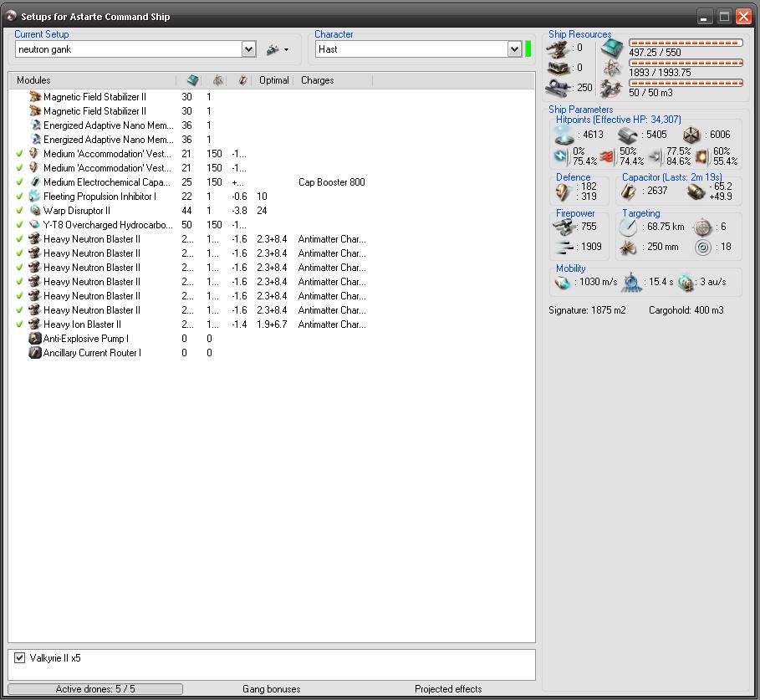
Task: Click the Warp Disruptor II module icon
Action: (x=34, y=211)
